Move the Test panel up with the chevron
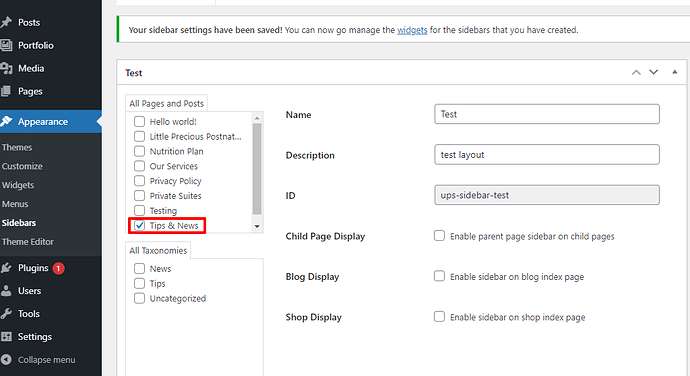Image resolution: width=690 pixels, height=376 pixels. pos(636,73)
